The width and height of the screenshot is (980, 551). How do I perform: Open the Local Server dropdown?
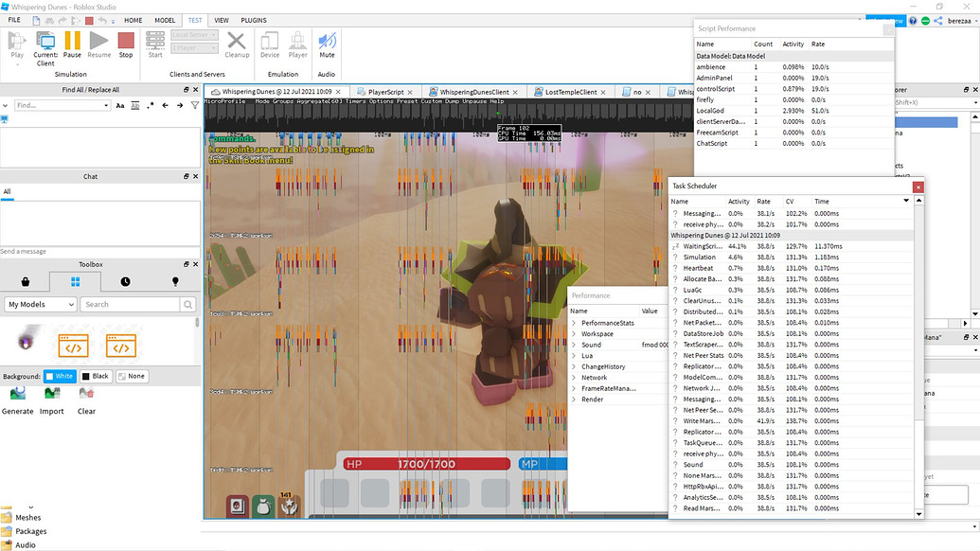click(194, 35)
